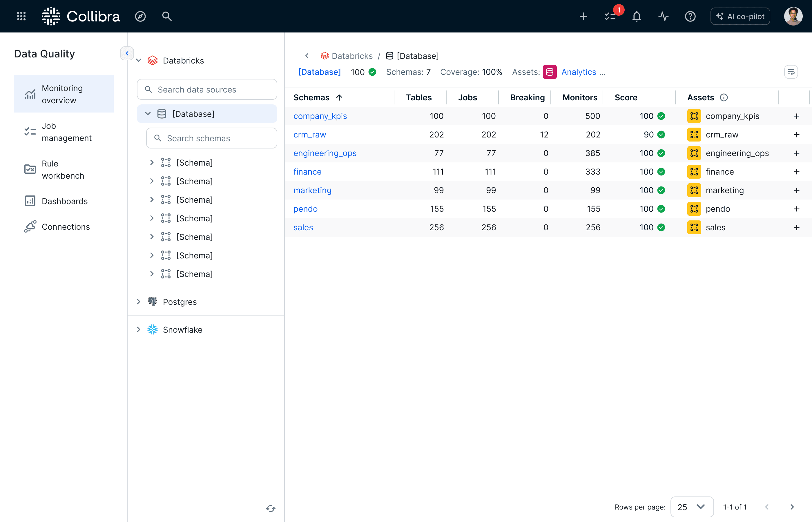The image size is (812, 522).
Task: Open the compass browse icon
Action: [x=140, y=16]
